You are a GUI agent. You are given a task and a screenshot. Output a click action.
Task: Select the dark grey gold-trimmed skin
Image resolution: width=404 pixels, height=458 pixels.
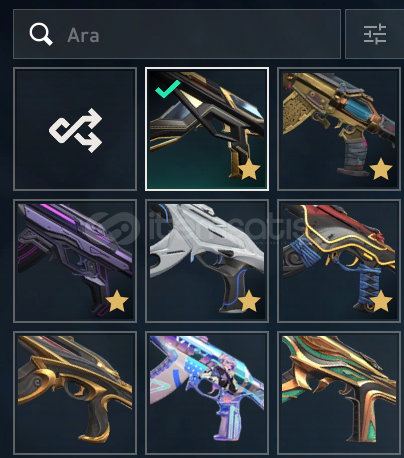75,393
